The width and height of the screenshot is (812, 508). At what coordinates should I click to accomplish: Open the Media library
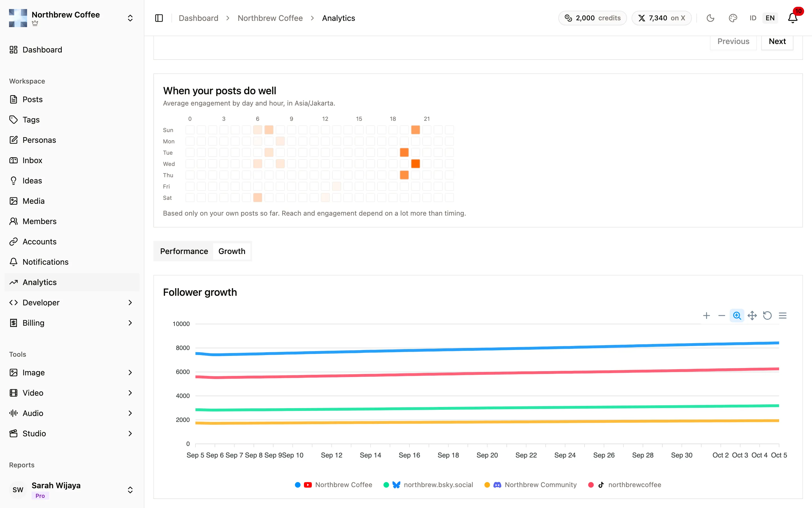72,201
